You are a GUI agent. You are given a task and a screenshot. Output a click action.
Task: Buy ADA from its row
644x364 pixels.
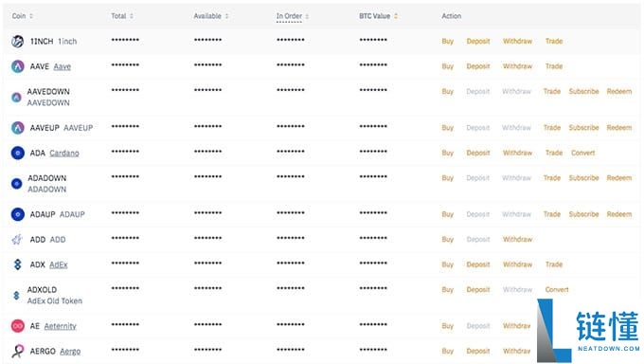click(x=447, y=153)
